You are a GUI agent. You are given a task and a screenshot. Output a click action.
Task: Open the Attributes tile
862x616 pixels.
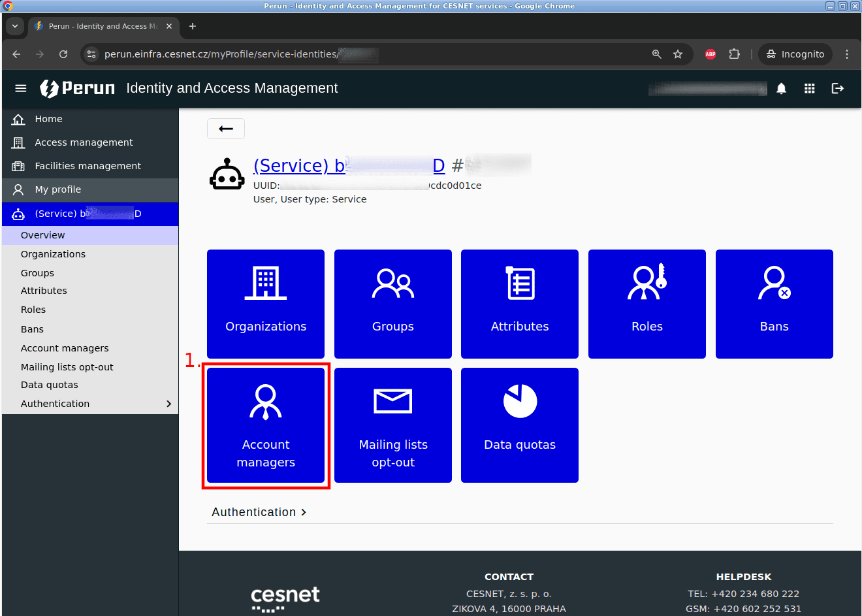520,304
